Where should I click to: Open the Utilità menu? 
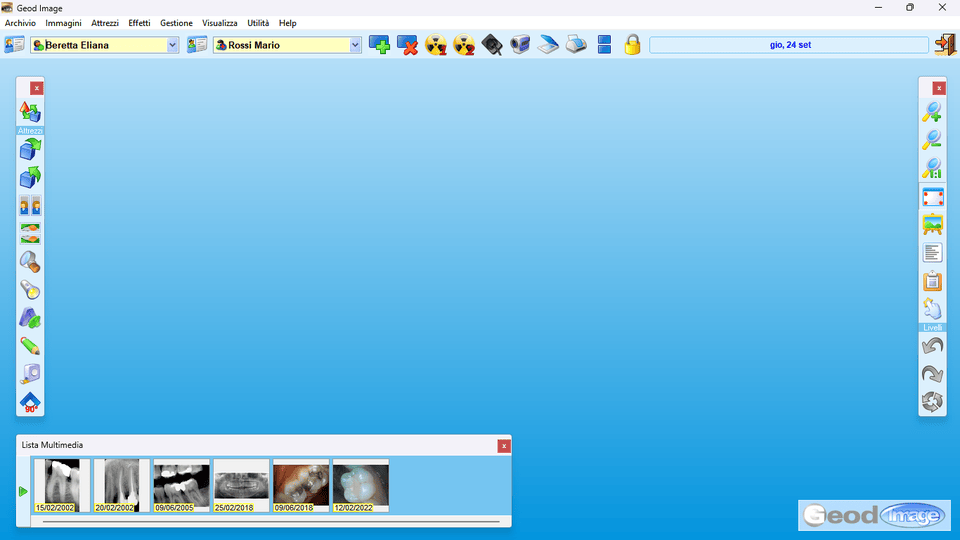258,23
